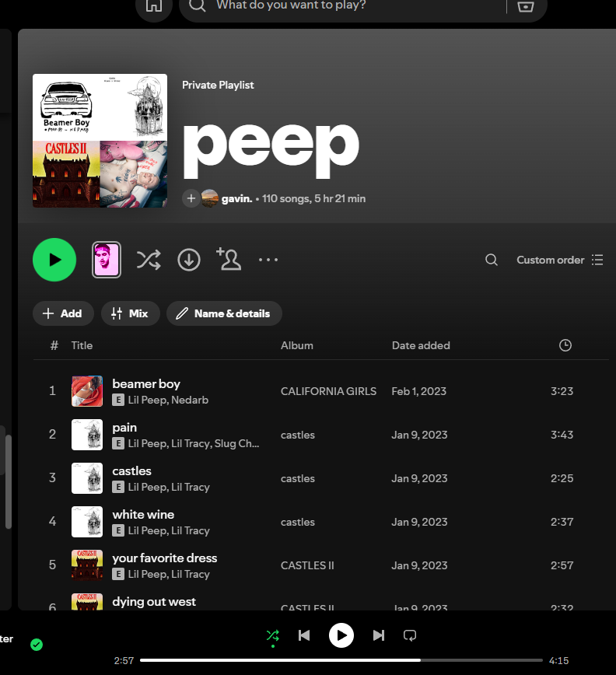The width and height of the screenshot is (616, 675).
Task: Search within the playlist via the magnifier icon
Action: coord(491,260)
